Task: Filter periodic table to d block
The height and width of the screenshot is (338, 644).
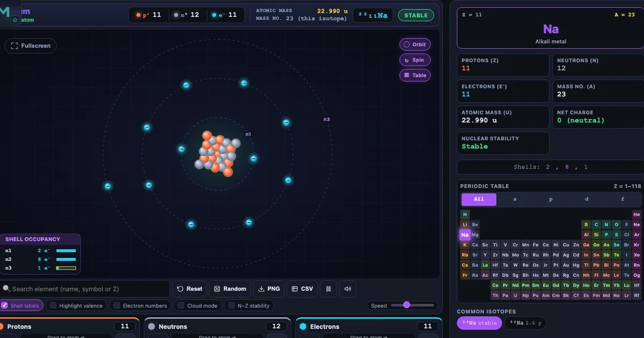Action: coord(587,199)
